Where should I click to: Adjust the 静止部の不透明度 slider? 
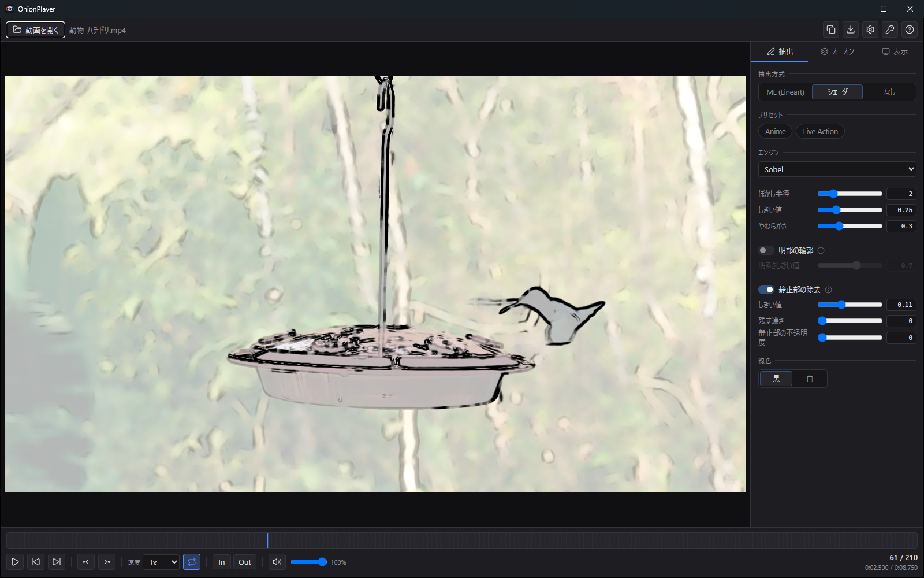(850, 338)
